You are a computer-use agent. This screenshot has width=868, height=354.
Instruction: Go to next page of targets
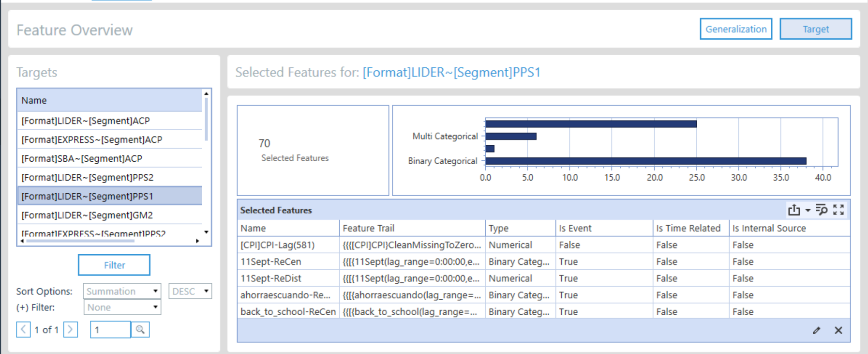[71, 330]
